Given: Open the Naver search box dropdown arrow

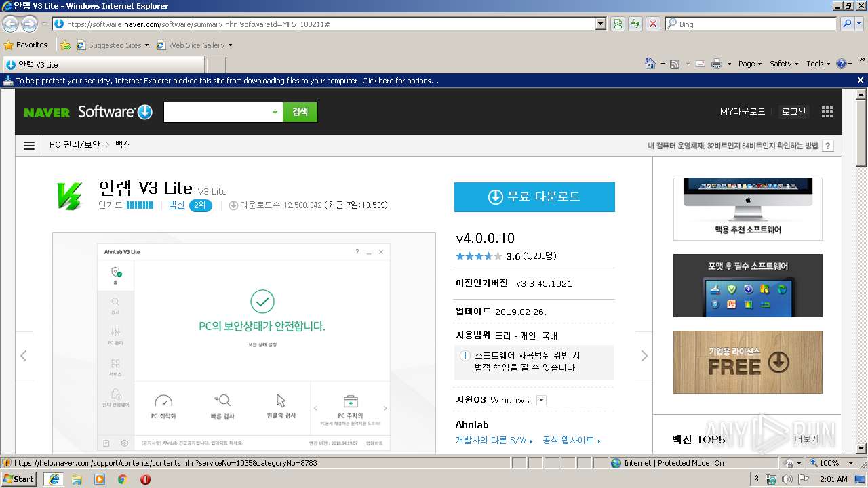Looking at the screenshot, I should 275,113.
